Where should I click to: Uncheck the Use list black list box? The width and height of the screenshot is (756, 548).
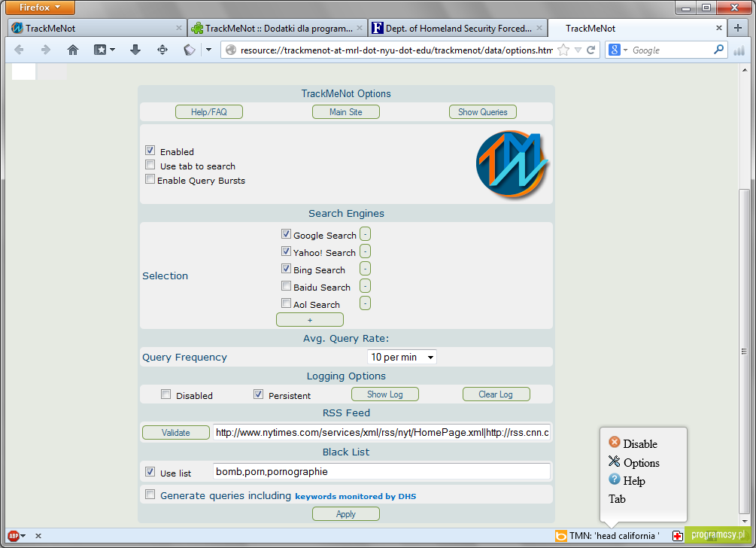[150, 472]
